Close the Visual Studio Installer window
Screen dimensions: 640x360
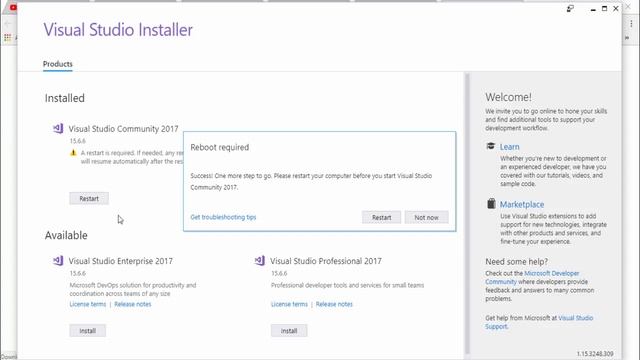click(x=616, y=9)
